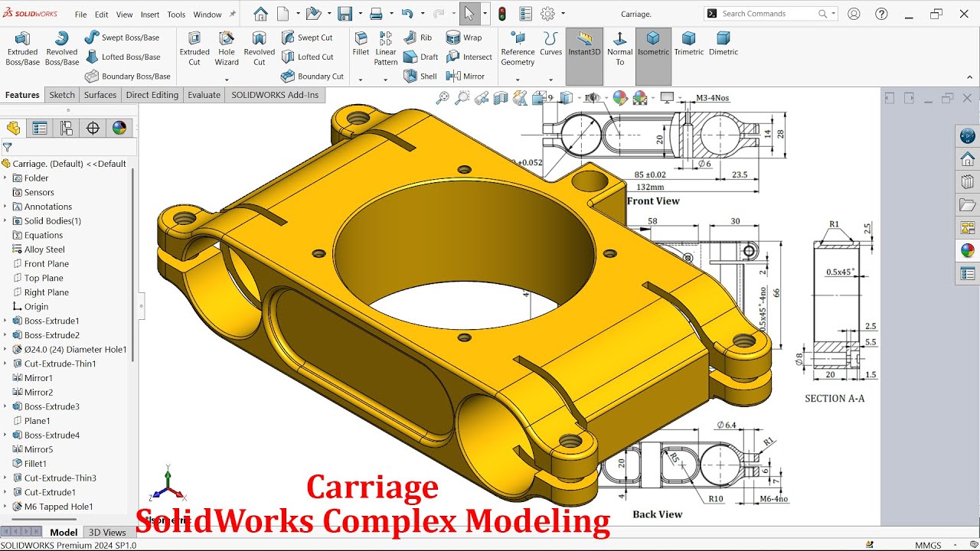Open ConfigurationManager tab
This screenshot has width=980, height=551.
click(67, 128)
